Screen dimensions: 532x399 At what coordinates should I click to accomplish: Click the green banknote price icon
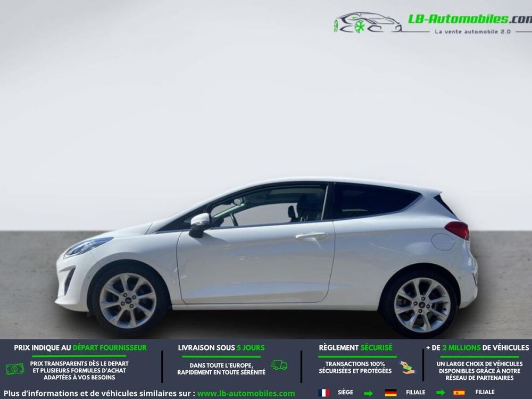pyautogui.click(x=15, y=369)
